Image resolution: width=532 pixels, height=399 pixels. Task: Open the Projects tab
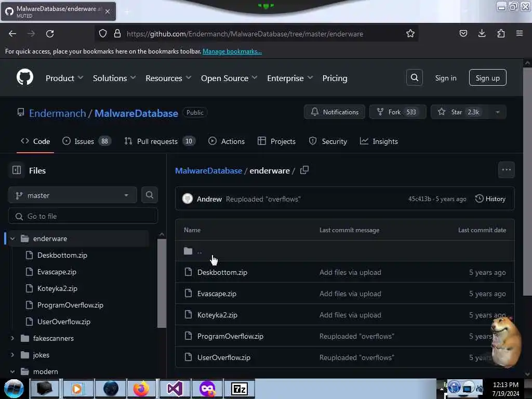click(276, 141)
